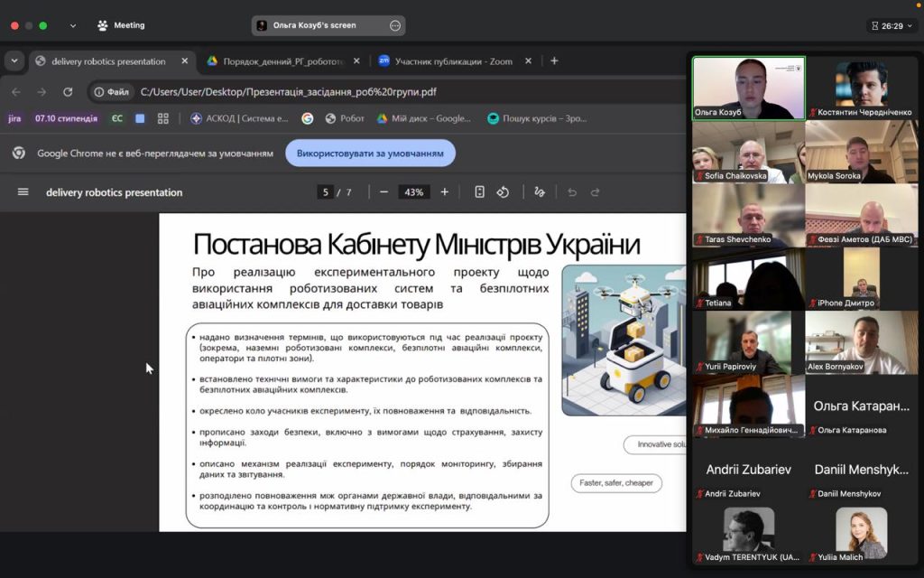Click the PDF page number field
Screen dimensions: 924x578
(x=325, y=192)
